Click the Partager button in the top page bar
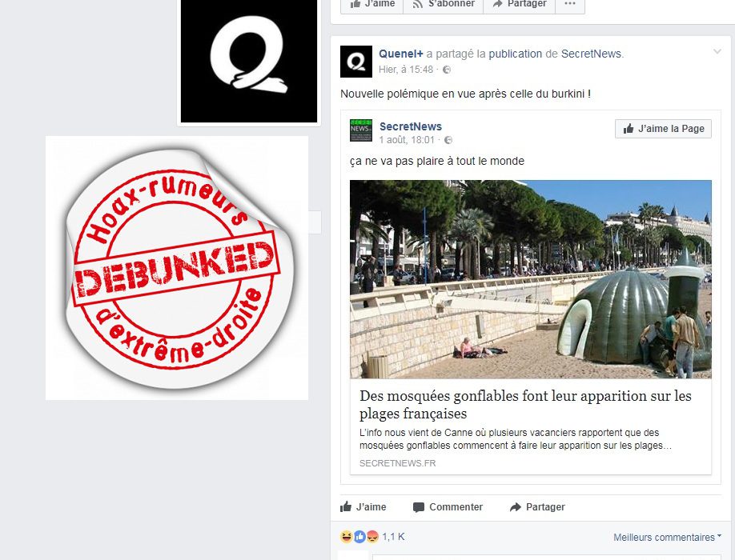This screenshot has width=735, height=560. coord(520,4)
